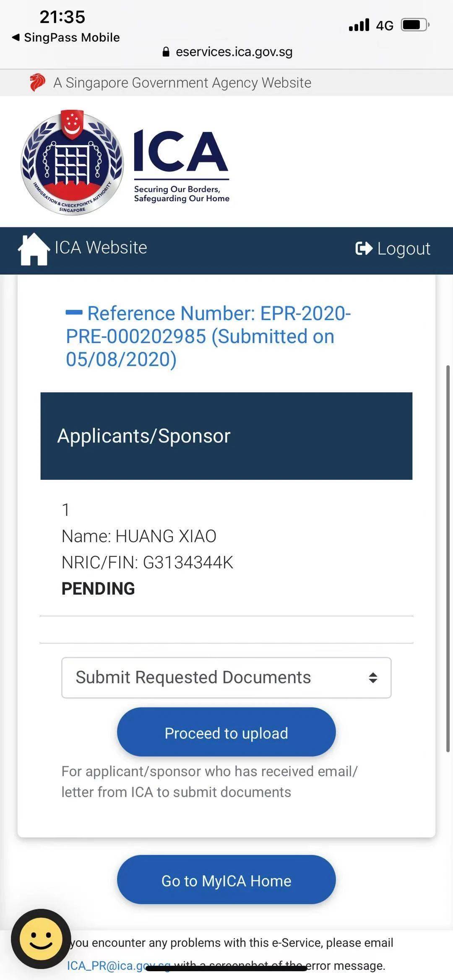Collapse the Reference Number section
453x980 pixels.
click(74, 312)
